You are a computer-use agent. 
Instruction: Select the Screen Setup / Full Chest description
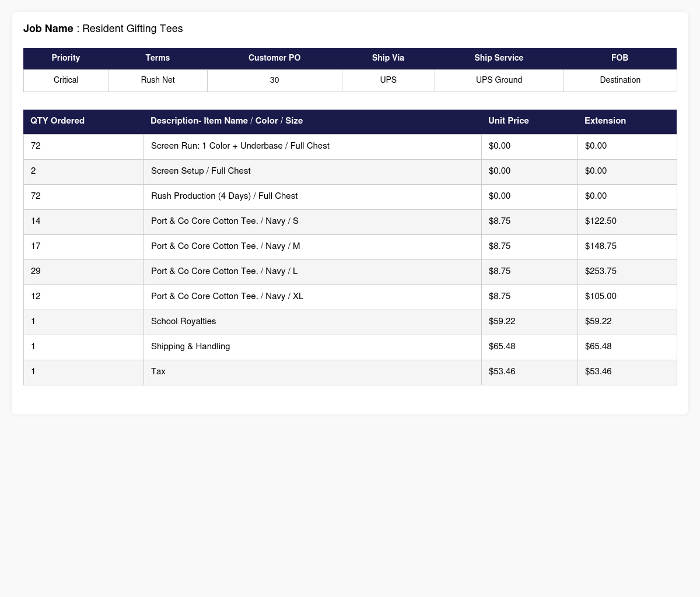pos(312,171)
